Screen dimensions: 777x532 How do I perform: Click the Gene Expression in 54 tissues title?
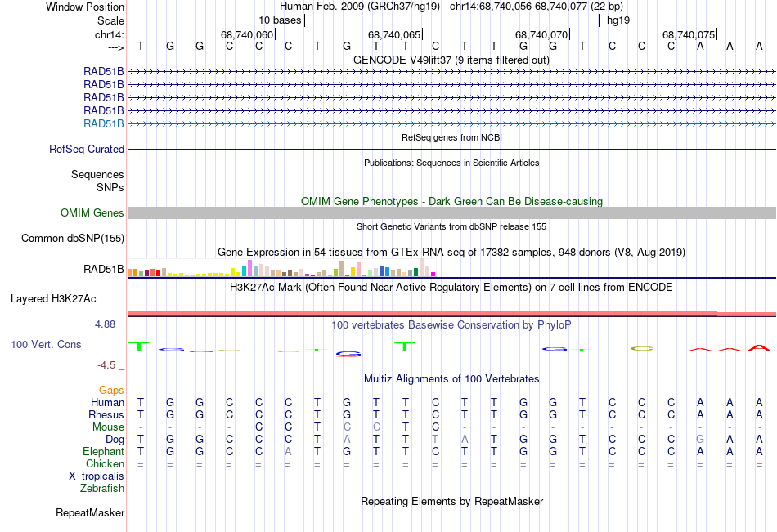[x=451, y=253]
